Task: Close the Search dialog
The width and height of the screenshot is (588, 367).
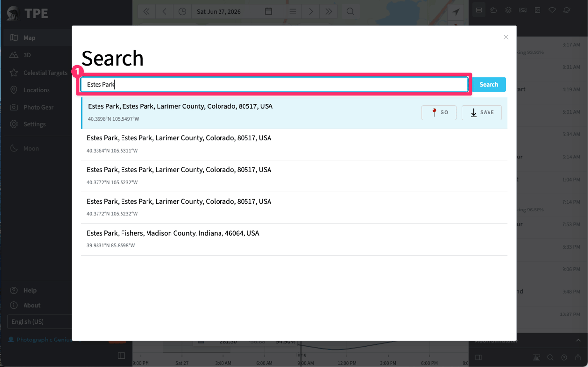Action: point(506,37)
